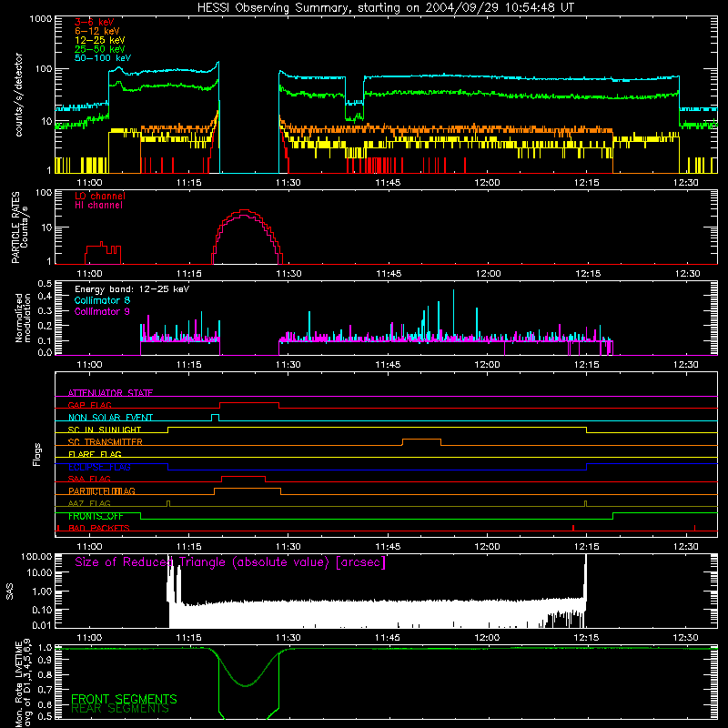The width and height of the screenshot is (728, 728).
Task: Click the PARTICLE RATES Counts/s axis title
Action: pyautogui.click(x=19, y=227)
